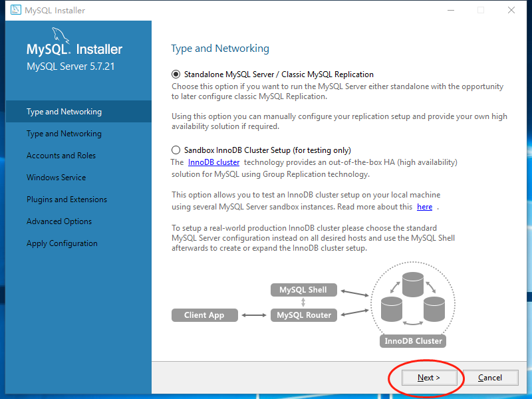
Task: Click the MySQL Shell diagram box
Action: [304, 290]
